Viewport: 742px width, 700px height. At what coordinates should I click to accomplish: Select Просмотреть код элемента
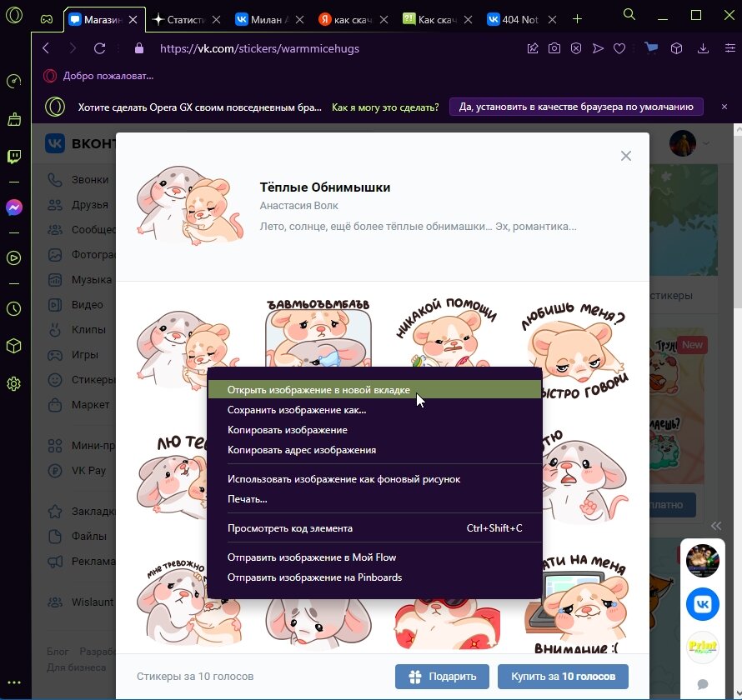pos(374,528)
